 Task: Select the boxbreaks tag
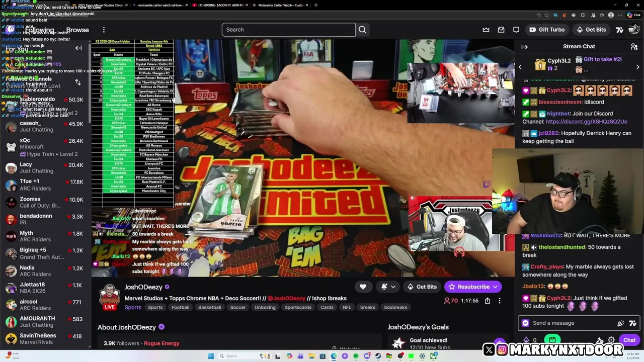click(x=395, y=307)
